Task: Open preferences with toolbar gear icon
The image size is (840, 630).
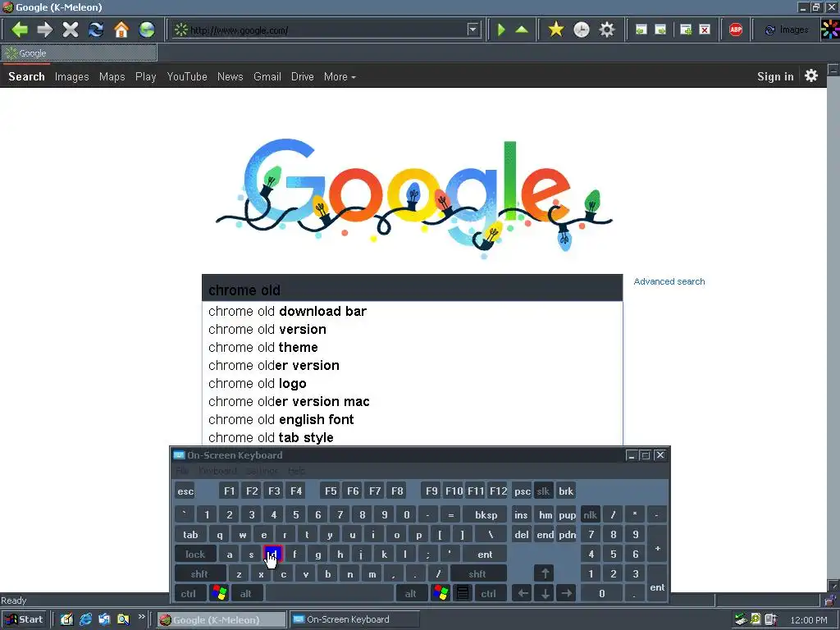Action: [x=607, y=30]
